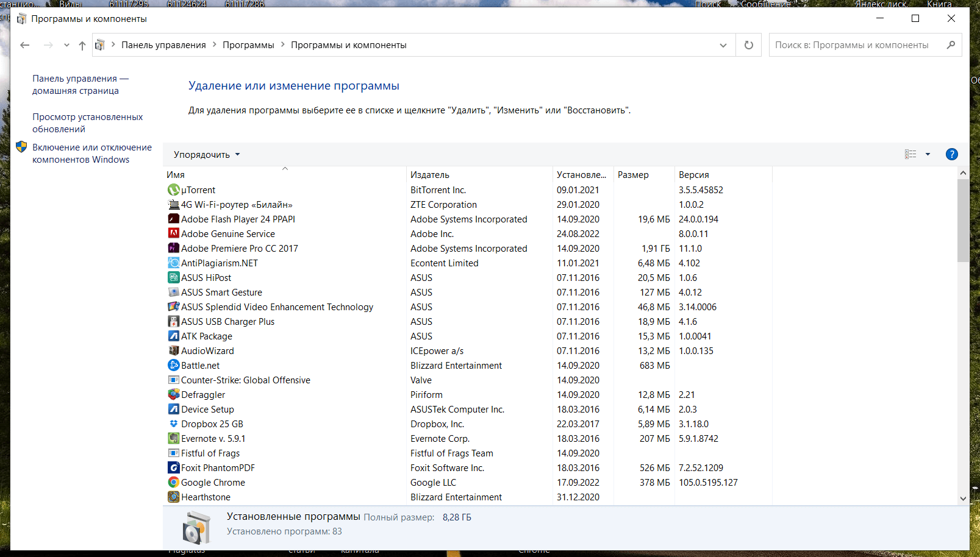980x557 pixels.
Task: Click the Google Chrome icon
Action: (174, 483)
